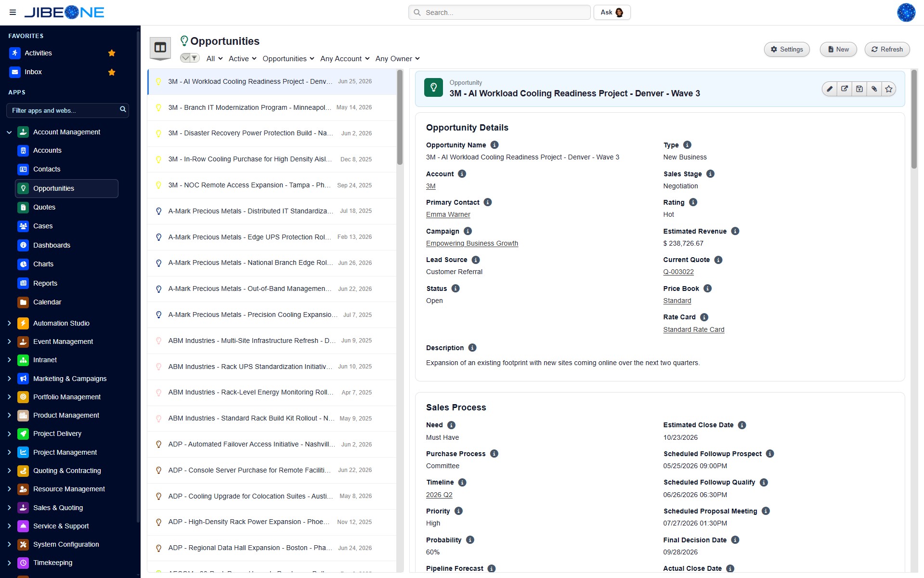Click the New button

click(x=838, y=50)
